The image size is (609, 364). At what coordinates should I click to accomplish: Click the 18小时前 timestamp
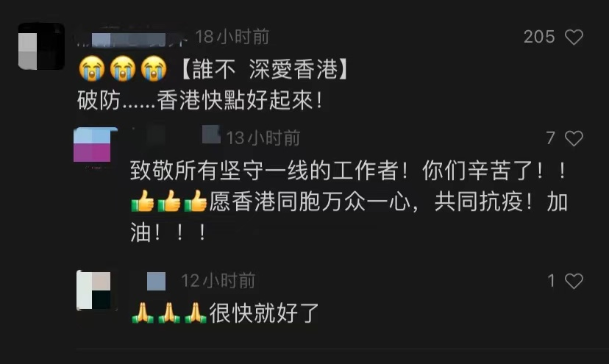tap(232, 38)
